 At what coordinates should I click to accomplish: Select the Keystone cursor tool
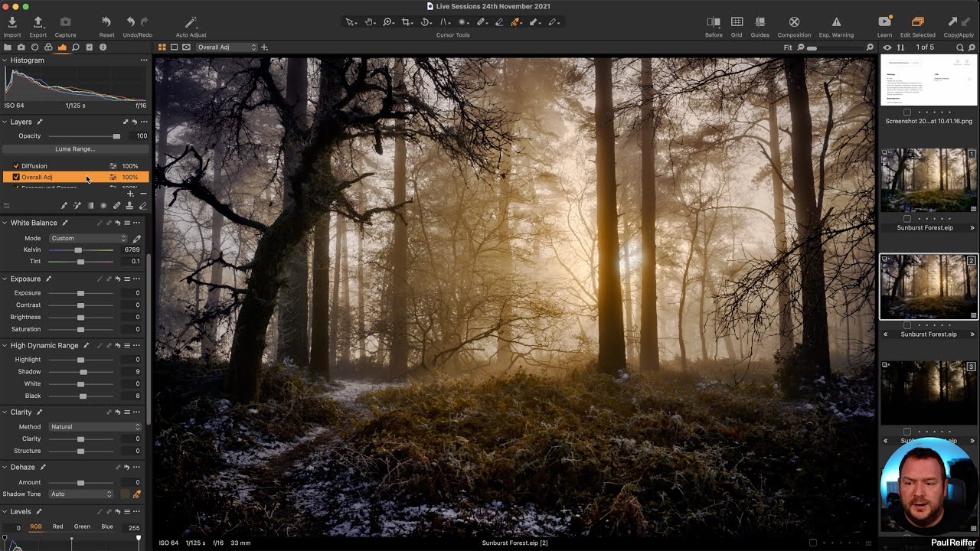pos(444,22)
